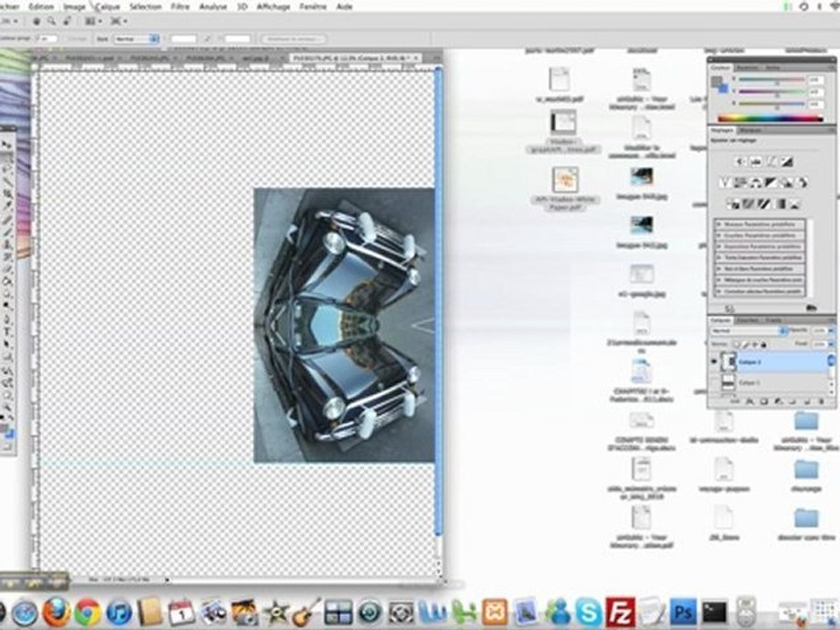Click the Améliorer le contour button

(294, 38)
